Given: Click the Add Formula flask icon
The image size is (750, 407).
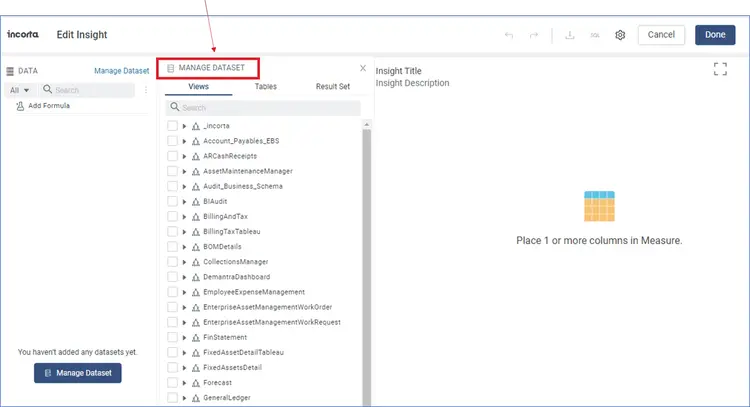Looking at the screenshot, I should [x=20, y=106].
